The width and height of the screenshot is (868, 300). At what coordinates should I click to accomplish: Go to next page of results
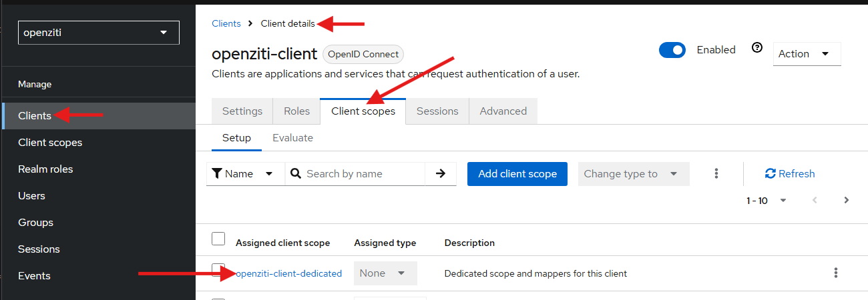tap(846, 200)
